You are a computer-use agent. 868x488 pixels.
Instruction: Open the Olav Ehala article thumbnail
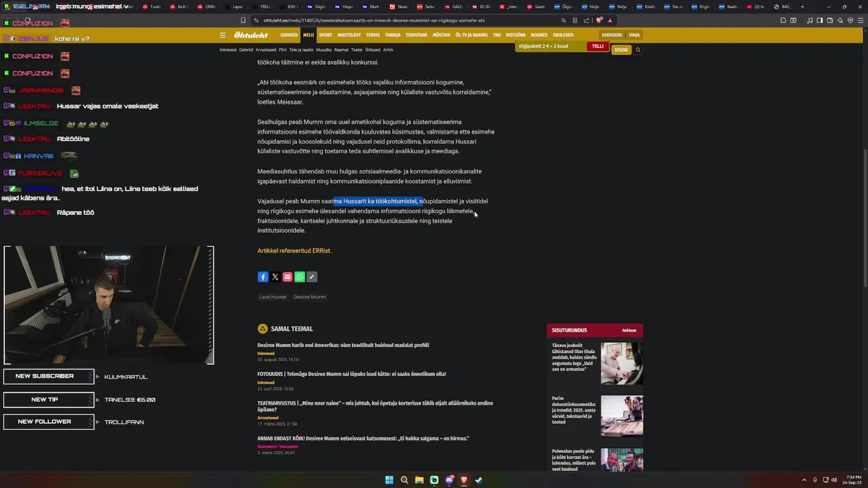click(x=622, y=363)
